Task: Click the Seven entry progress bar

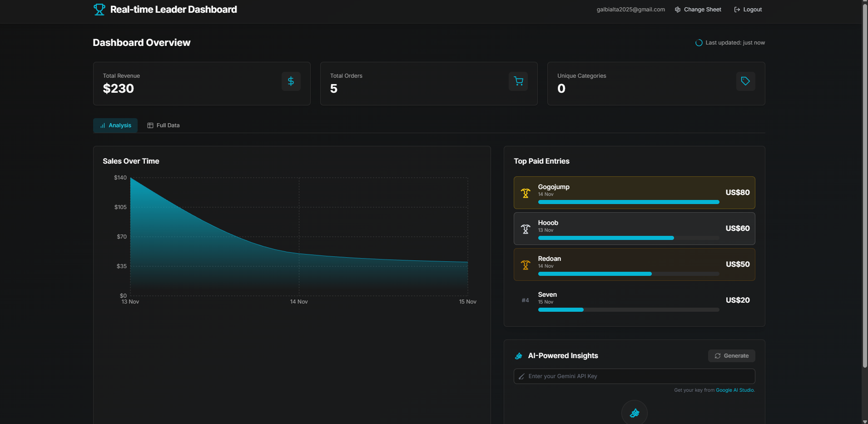Action: tap(628, 310)
